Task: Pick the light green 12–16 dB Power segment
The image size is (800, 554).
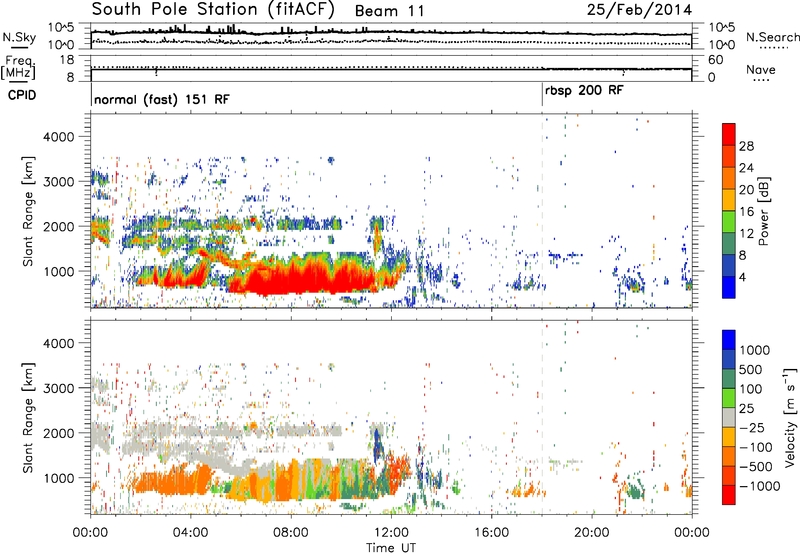Action: click(729, 222)
